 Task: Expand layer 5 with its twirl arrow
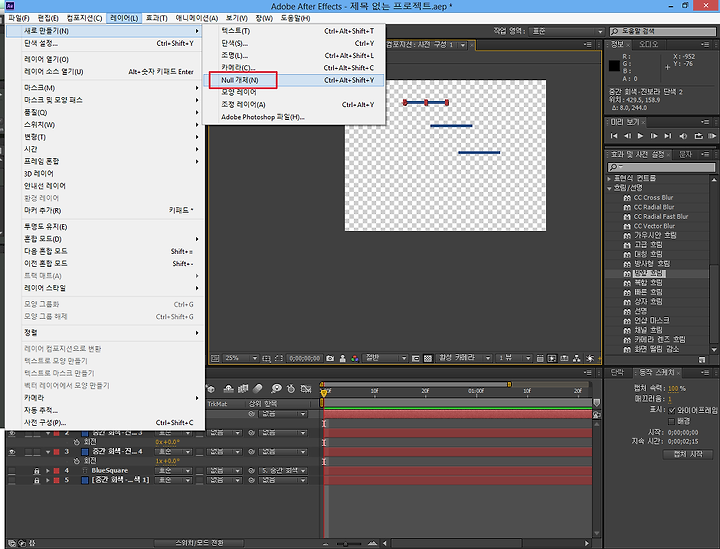coord(48,480)
